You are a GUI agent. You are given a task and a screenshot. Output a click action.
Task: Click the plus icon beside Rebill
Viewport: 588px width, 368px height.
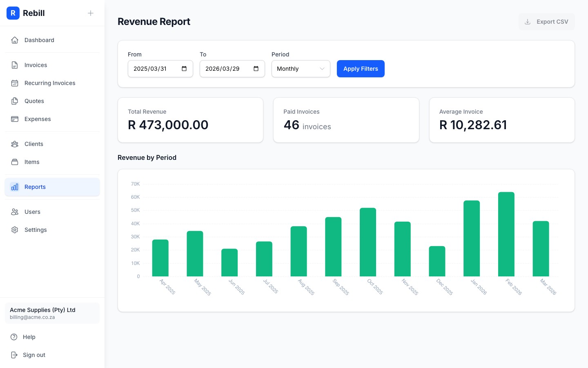point(91,13)
